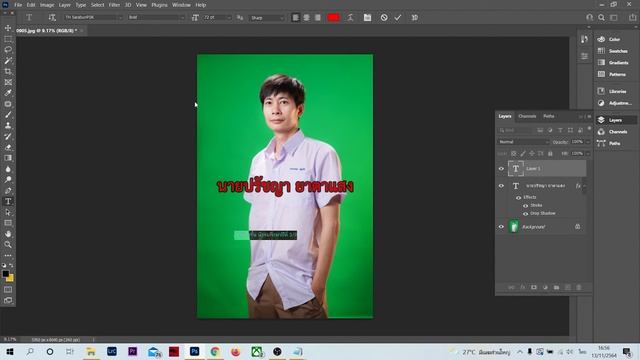Click the Background layer thumbnail
Viewport: 640px width, 360px height.
click(514, 227)
